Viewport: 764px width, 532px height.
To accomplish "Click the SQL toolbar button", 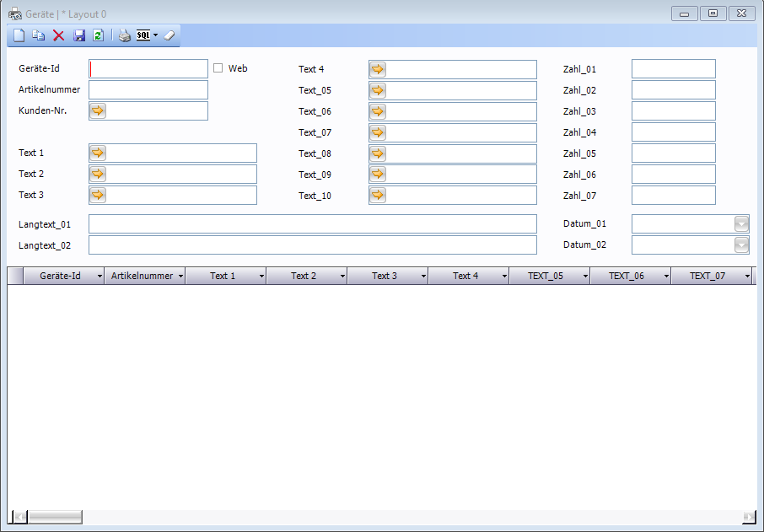I will (143, 35).
